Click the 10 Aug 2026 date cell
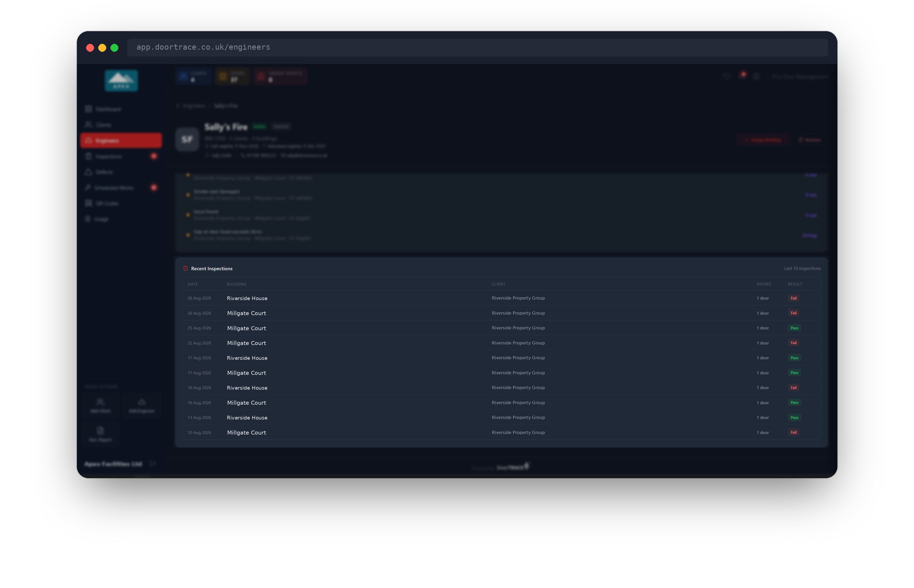 click(x=199, y=433)
